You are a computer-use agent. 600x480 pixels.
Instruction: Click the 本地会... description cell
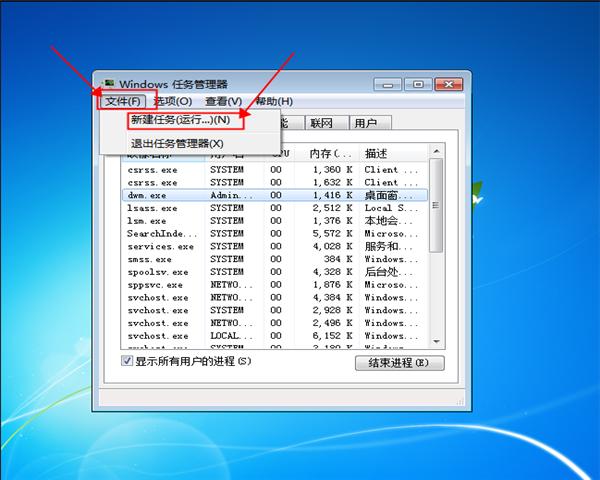coord(388,221)
